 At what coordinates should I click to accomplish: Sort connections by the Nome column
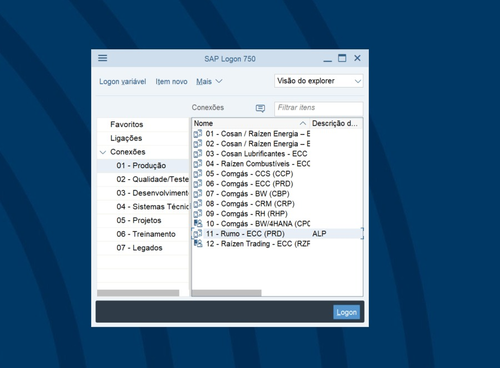[251, 123]
